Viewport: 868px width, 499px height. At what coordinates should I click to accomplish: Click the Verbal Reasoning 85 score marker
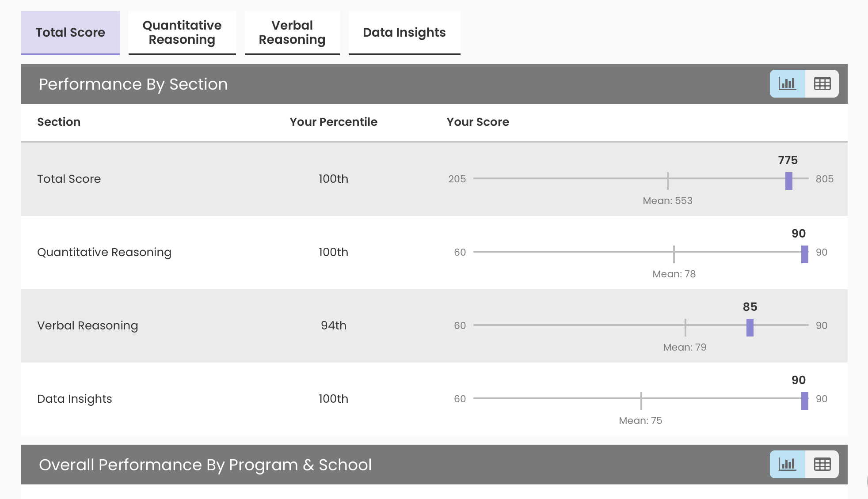(x=750, y=328)
